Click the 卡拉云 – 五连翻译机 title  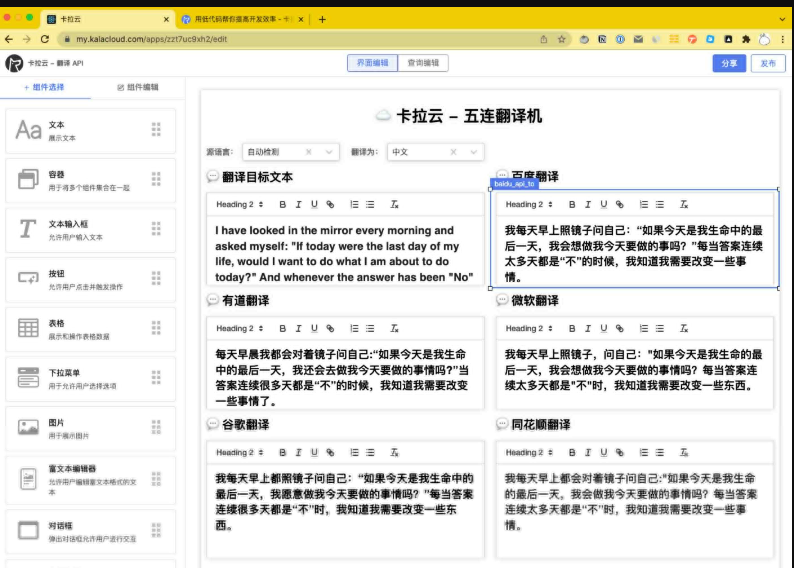(469, 116)
